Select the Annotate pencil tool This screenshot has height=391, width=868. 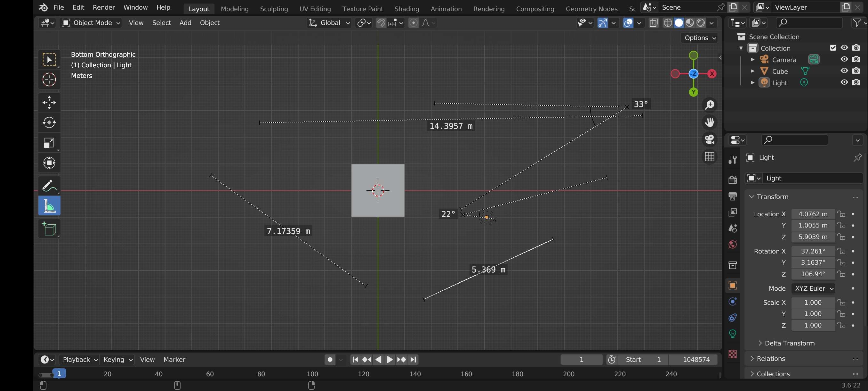(x=49, y=186)
